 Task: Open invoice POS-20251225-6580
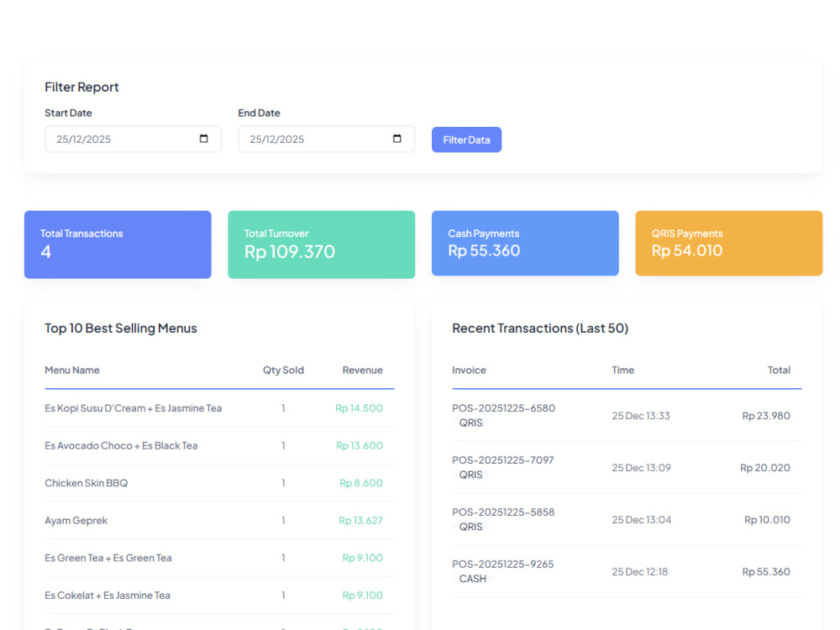503,408
